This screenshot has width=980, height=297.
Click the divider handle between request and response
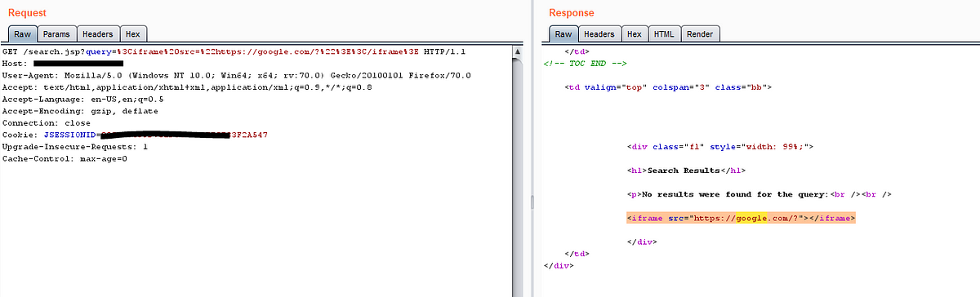coord(532,202)
